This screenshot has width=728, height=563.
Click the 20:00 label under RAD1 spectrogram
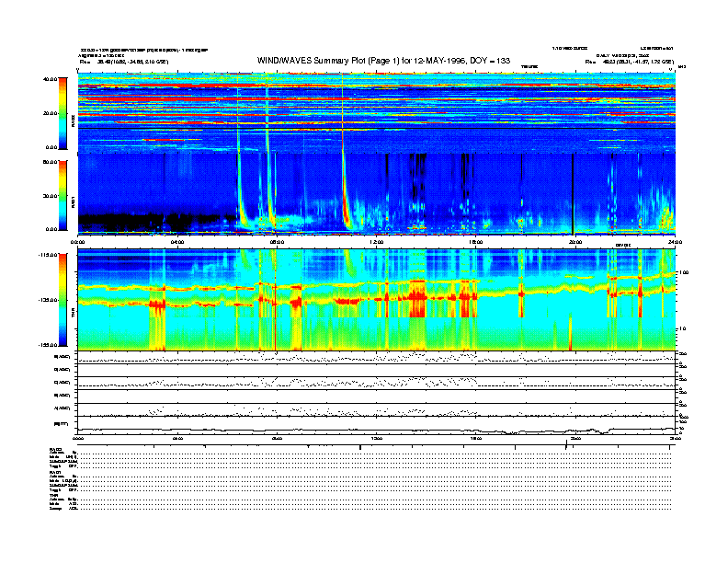click(x=575, y=242)
